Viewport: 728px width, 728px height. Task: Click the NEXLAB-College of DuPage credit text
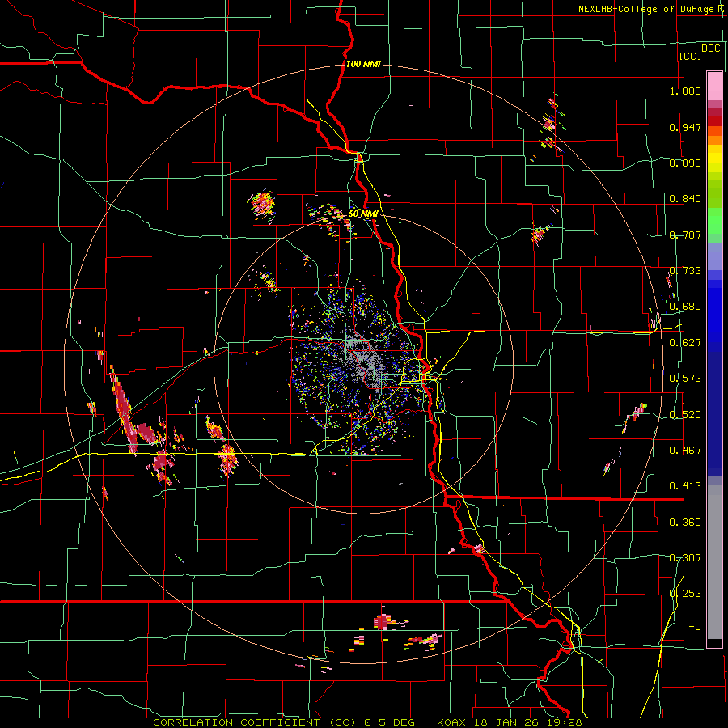[x=651, y=9]
